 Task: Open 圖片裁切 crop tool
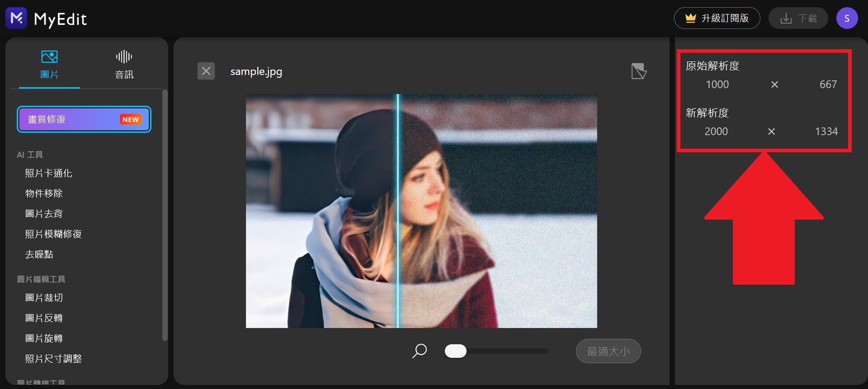tap(44, 298)
